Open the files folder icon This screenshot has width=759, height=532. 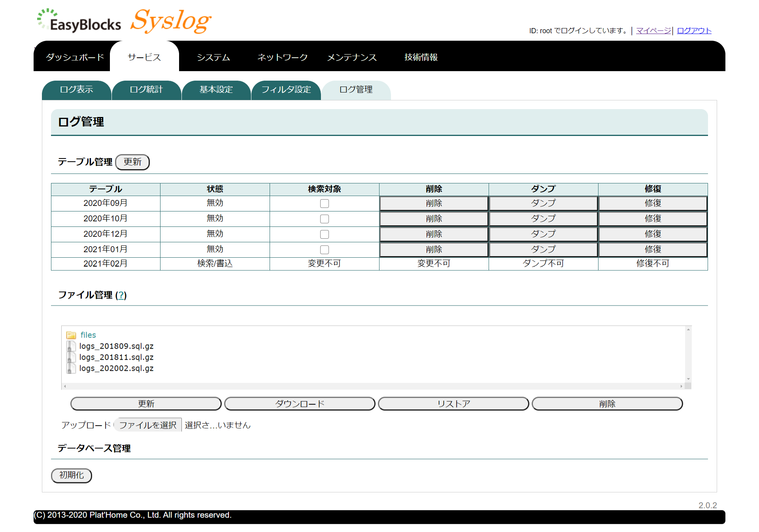point(71,335)
